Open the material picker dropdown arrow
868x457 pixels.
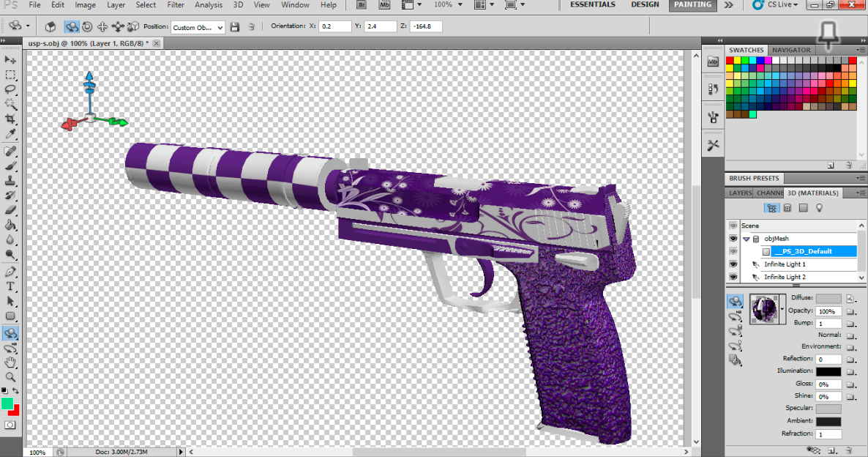782,310
